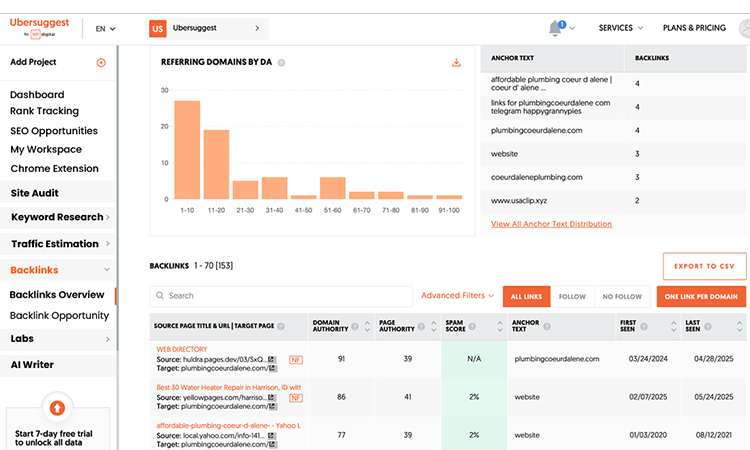Click the 51-60 DA bar in chart
The width and height of the screenshot is (750, 450).
coord(332,188)
